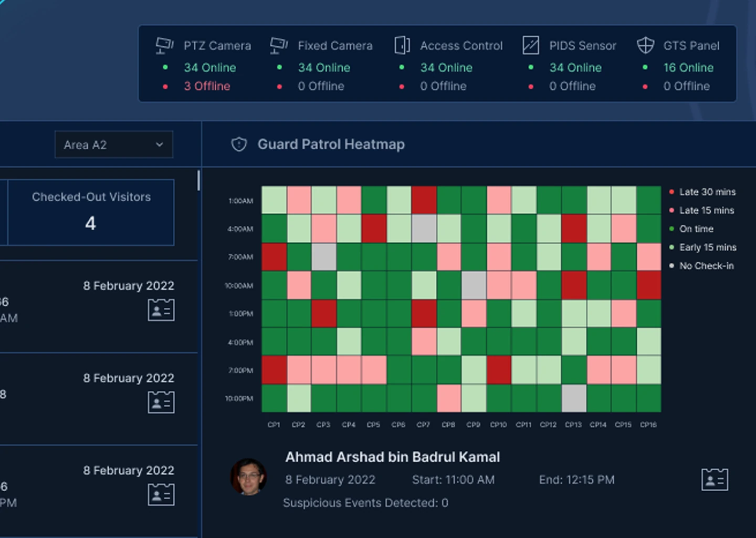The image size is (756, 538).
Task: Click the CP1 column label
Action: [x=274, y=425]
